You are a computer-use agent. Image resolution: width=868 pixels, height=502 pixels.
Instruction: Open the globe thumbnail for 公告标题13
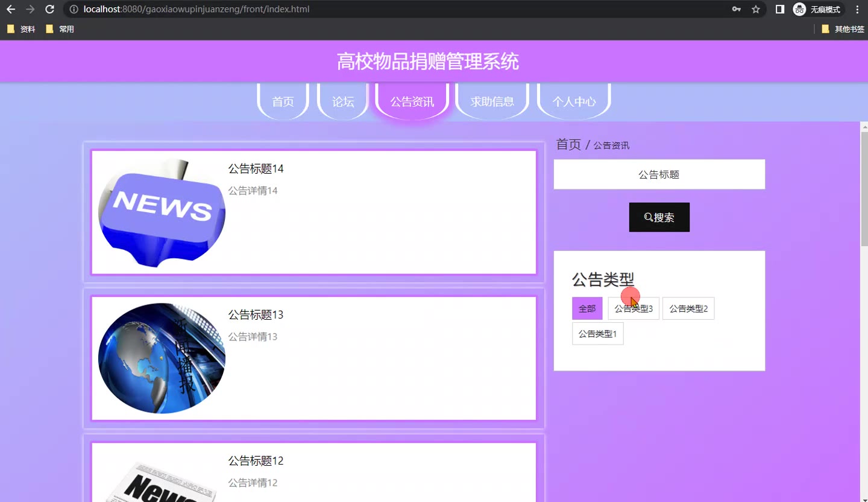pyautogui.click(x=162, y=358)
